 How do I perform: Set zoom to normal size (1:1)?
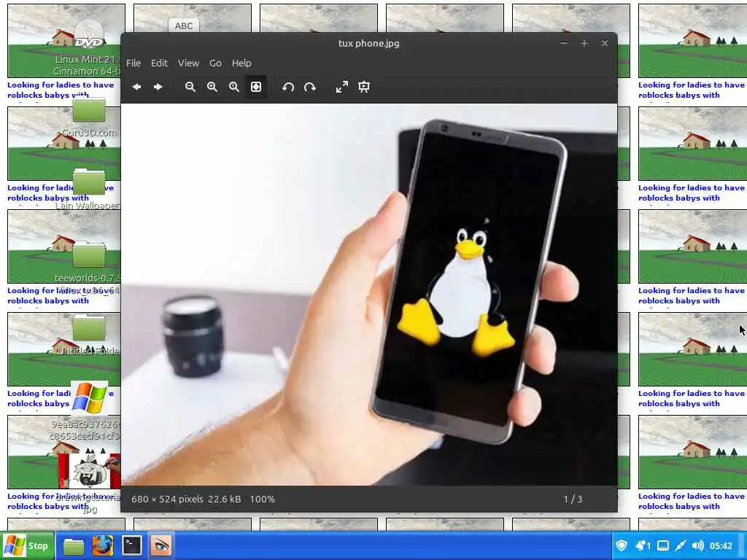[234, 87]
